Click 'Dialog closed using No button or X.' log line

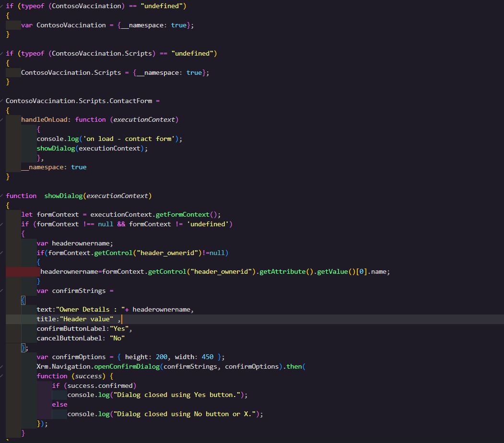165,414
